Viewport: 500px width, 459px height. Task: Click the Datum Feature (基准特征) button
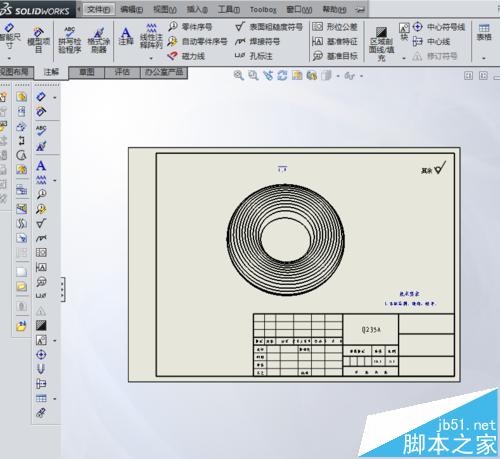click(335, 41)
